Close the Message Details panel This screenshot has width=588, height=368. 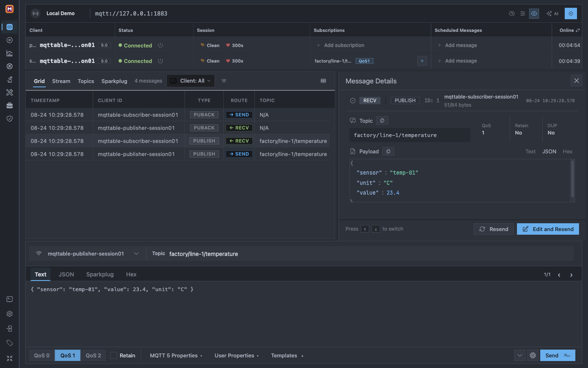click(577, 81)
